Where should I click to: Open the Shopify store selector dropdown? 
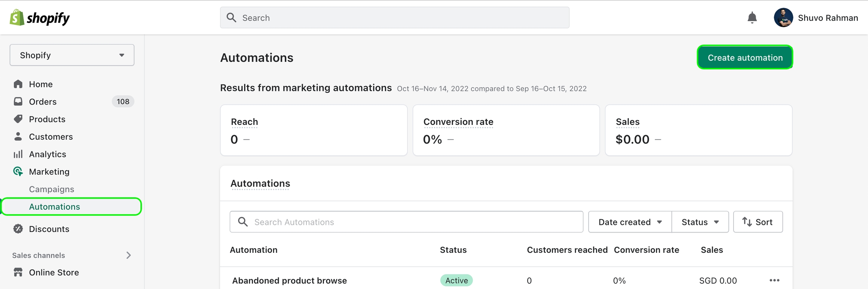click(x=72, y=55)
